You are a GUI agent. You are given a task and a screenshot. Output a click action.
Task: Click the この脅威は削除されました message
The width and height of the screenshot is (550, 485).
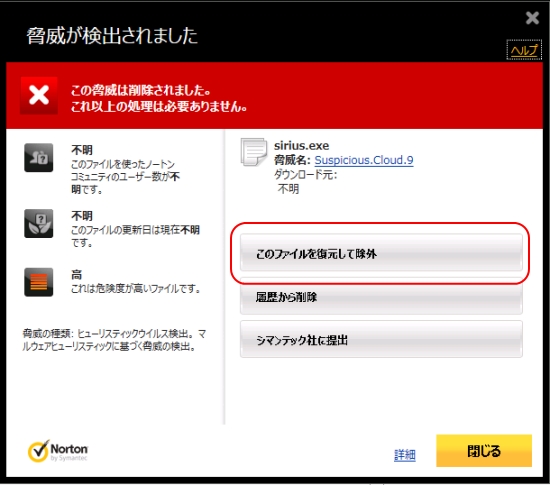coord(141,90)
